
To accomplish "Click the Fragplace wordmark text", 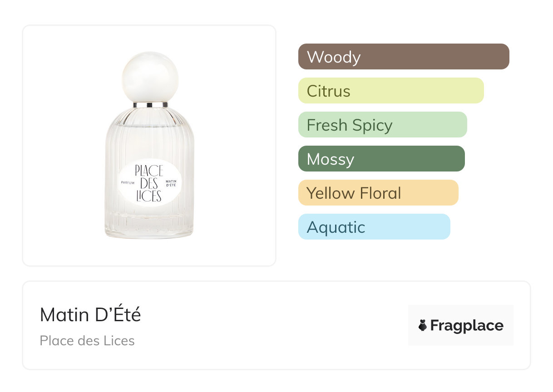I will coord(467,326).
